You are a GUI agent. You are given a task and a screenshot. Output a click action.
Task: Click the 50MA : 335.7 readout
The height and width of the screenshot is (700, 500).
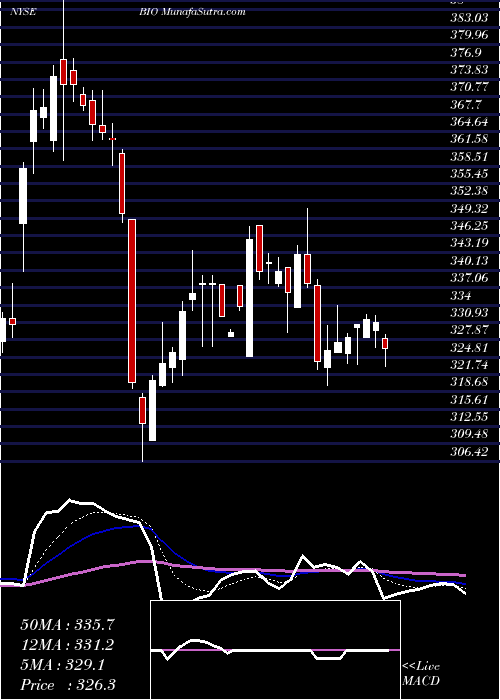click(68, 625)
